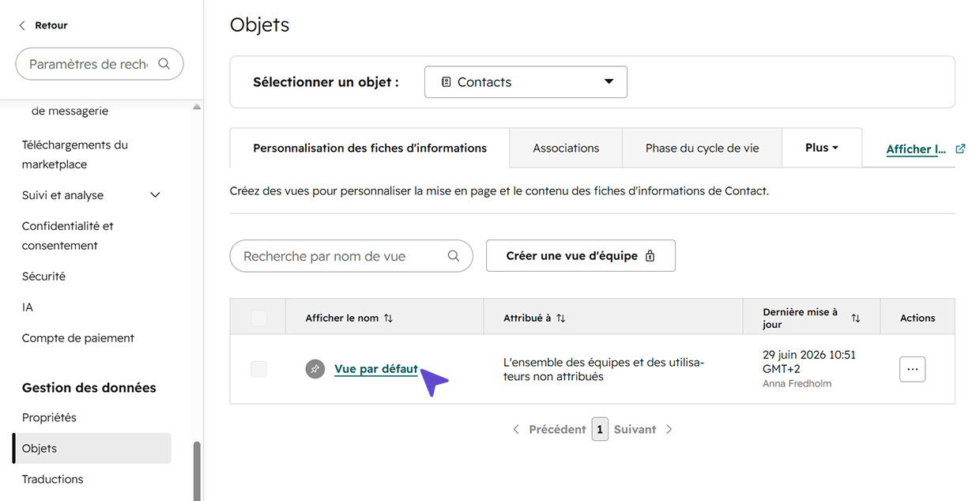Click the de messagerie sidebar item
The width and height of the screenshot is (980, 501).
tap(70, 111)
